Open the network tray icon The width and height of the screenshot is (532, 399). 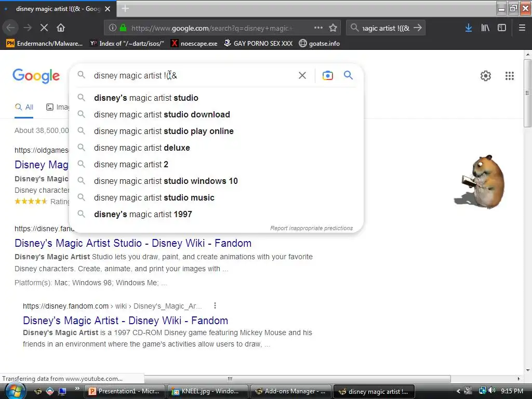[x=482, y=391]
